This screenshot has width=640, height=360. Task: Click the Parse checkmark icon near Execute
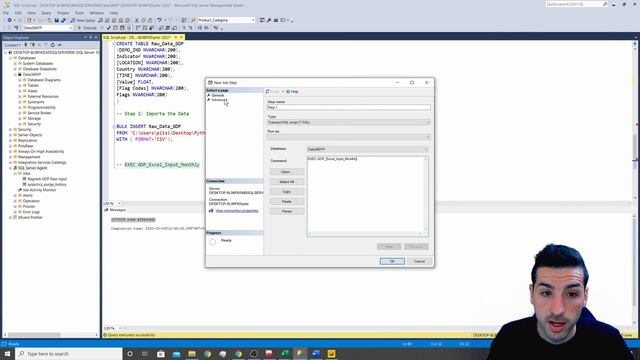pos(109,28)
